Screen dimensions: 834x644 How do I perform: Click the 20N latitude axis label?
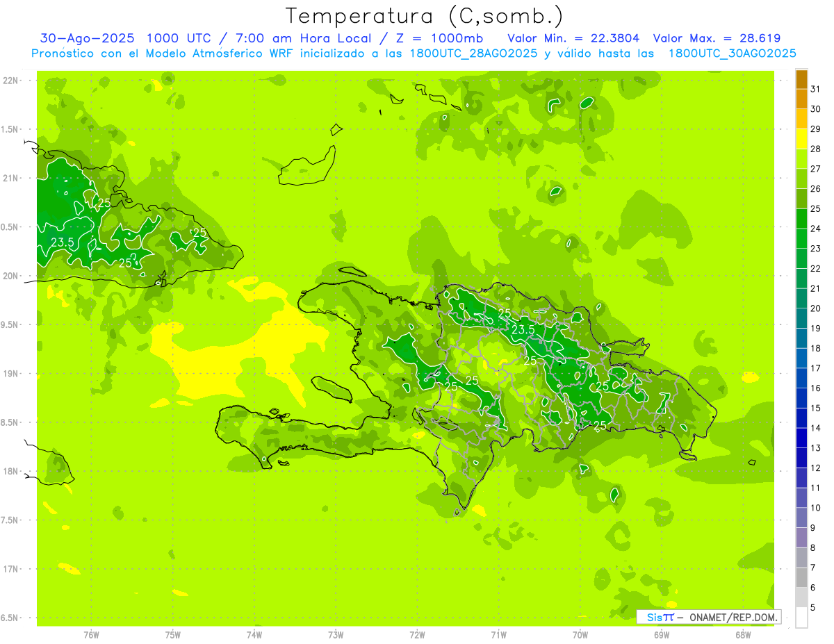[10, 276]
